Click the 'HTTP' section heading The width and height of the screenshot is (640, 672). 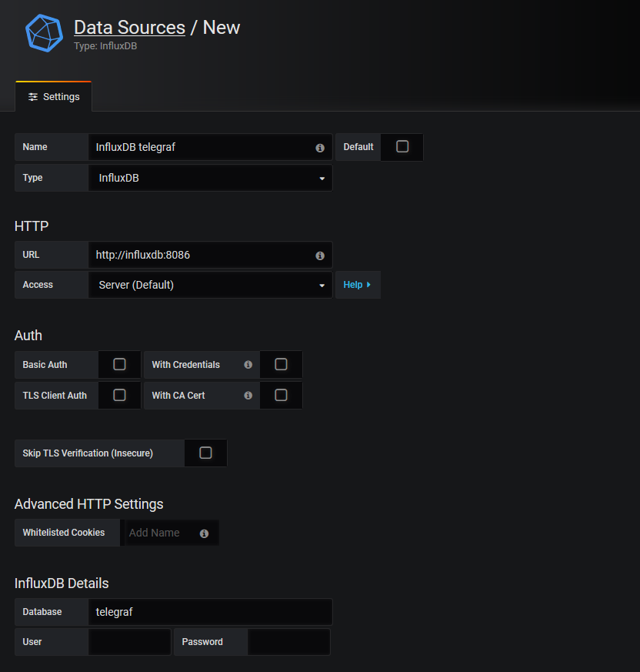click(32, 226)
